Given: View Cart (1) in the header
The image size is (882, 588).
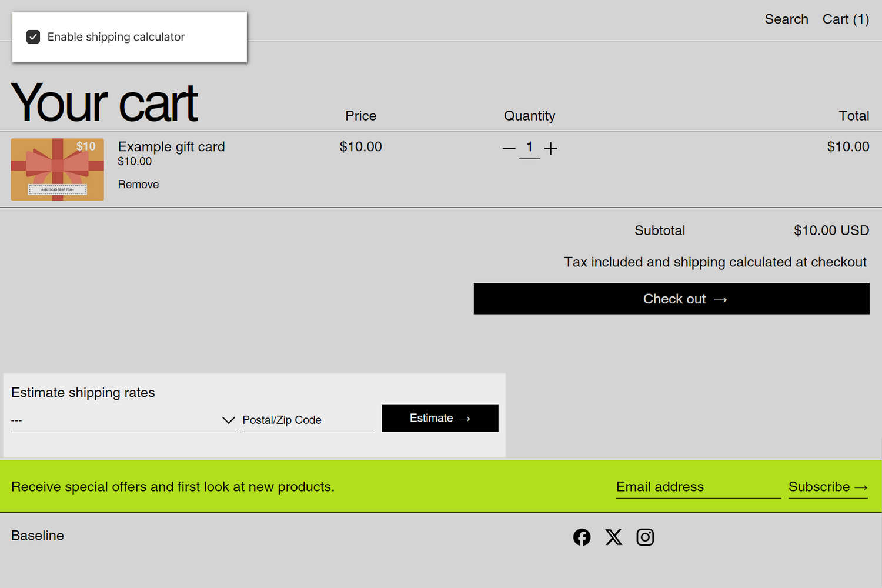Looking at the screenshot, I should pos(845,19).
